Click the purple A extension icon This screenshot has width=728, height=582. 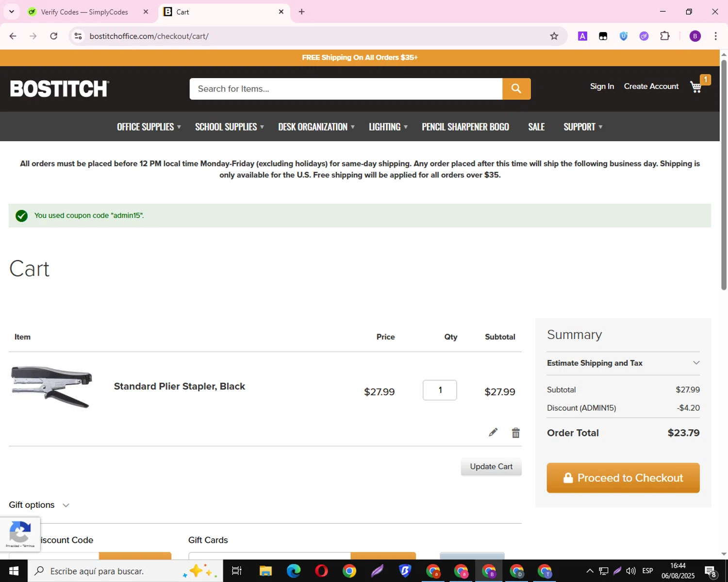[582, 36]
